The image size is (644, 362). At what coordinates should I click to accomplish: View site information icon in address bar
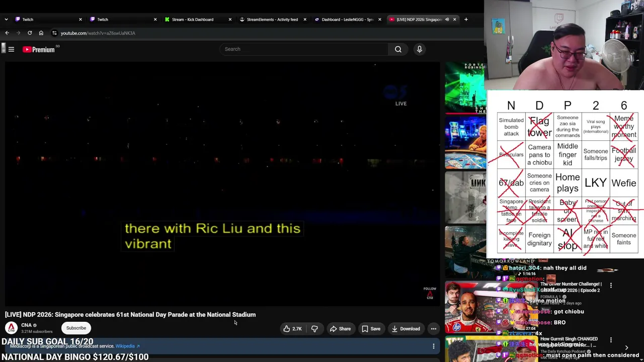[x=54, y=33]
